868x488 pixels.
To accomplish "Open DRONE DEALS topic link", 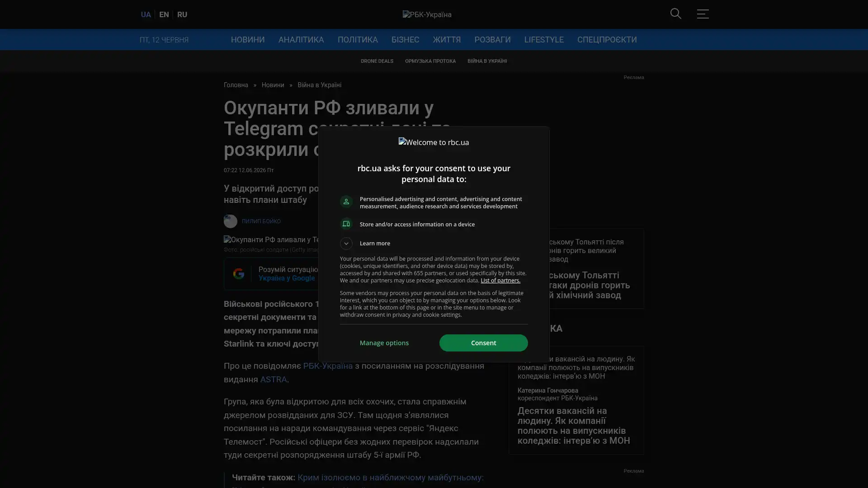I will point(377,61).
